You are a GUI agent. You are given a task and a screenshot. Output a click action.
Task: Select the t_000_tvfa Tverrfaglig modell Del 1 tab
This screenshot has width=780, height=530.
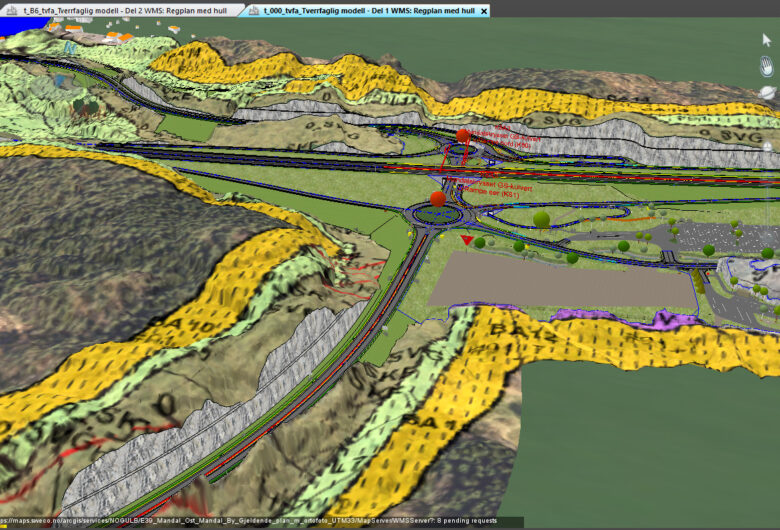click(364, 10)
